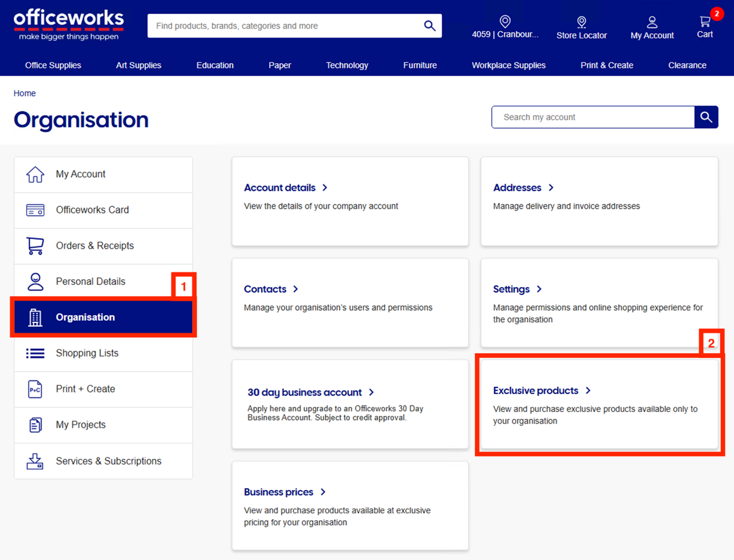734x560 pixels.
Task: Open My Account profile icon in header
Action: (x=652, y=22)
